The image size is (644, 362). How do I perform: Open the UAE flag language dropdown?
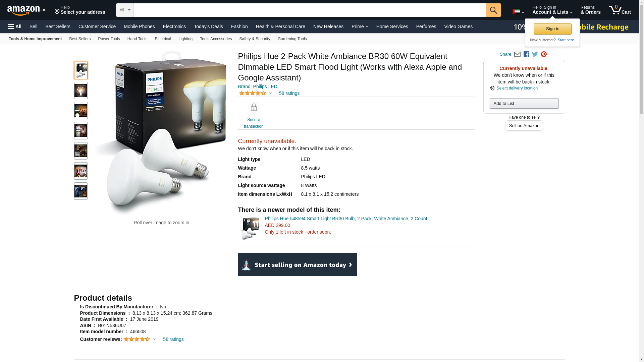tap(518, 12)
